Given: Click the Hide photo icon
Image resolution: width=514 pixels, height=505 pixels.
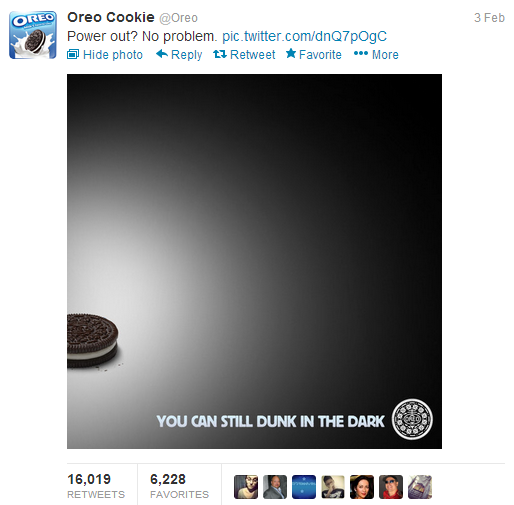Looking at the screenshot, I should [x=73, y=54].
